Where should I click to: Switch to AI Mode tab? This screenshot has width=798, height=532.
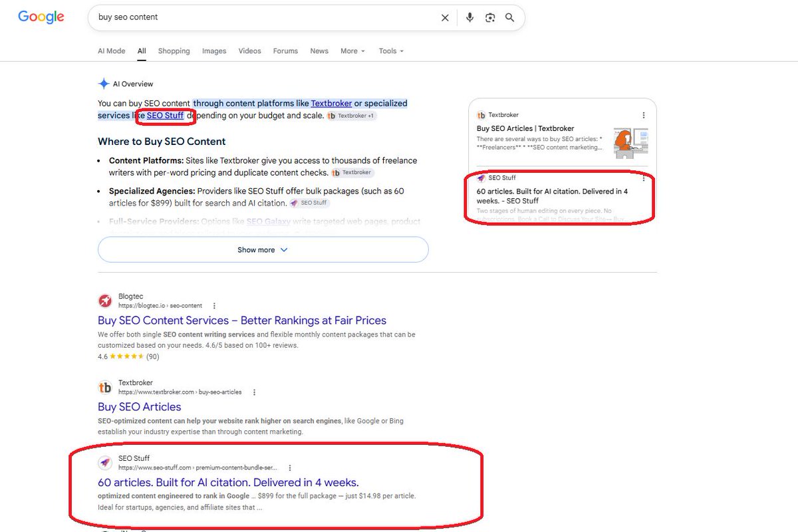coord(111,51)
